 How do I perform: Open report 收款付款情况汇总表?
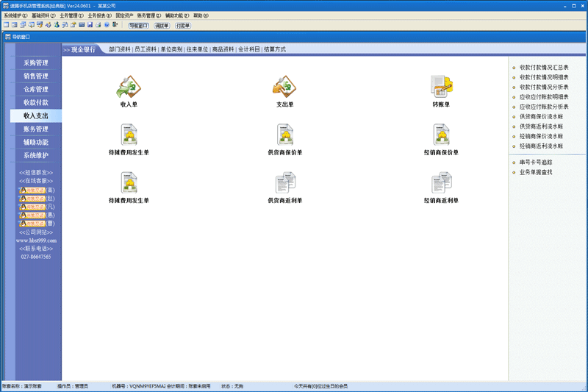544,68
